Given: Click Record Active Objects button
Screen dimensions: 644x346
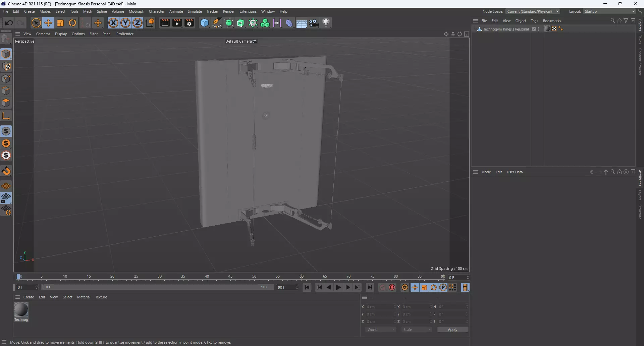Looking at the screenshot, I should coord(382,287).
